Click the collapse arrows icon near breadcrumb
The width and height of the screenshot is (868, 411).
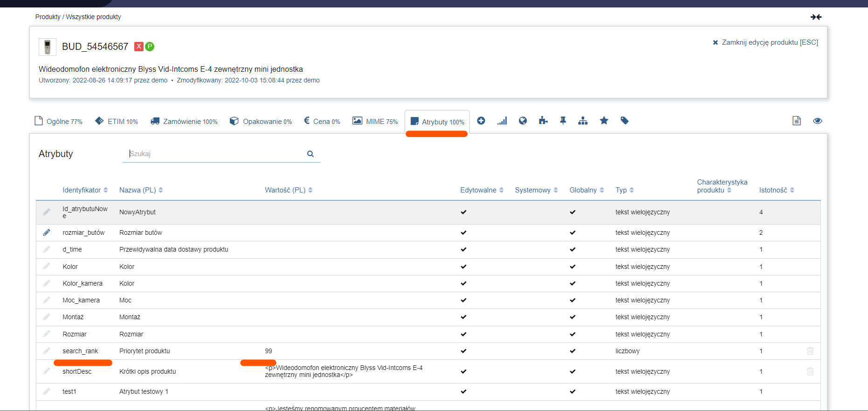816,17
